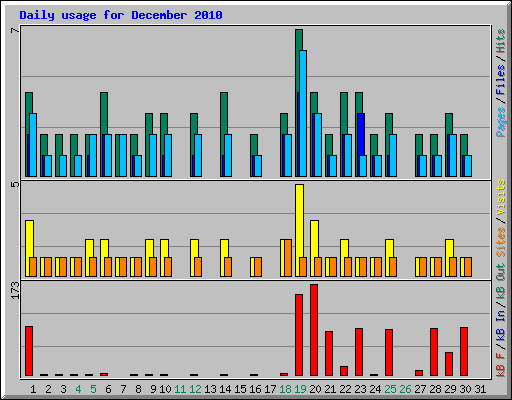
Task: Click day 10 on the x-axis
Action: pos(165,389)
